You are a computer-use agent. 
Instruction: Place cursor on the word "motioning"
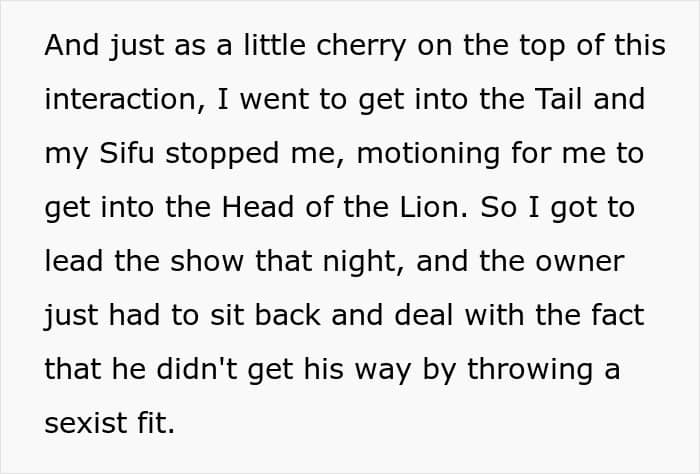click(x=428, y=154)
